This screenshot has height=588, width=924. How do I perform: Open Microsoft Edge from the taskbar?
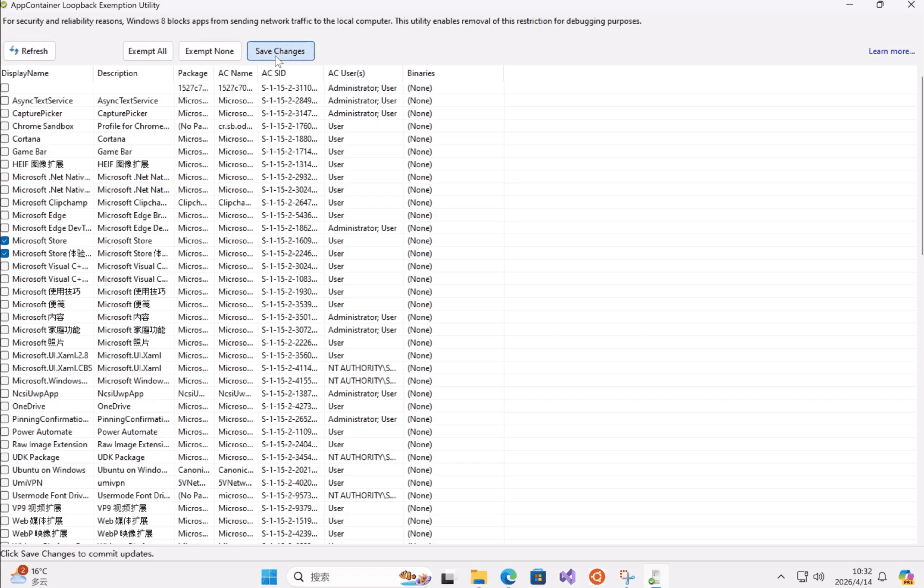click(x=508, y=577)
